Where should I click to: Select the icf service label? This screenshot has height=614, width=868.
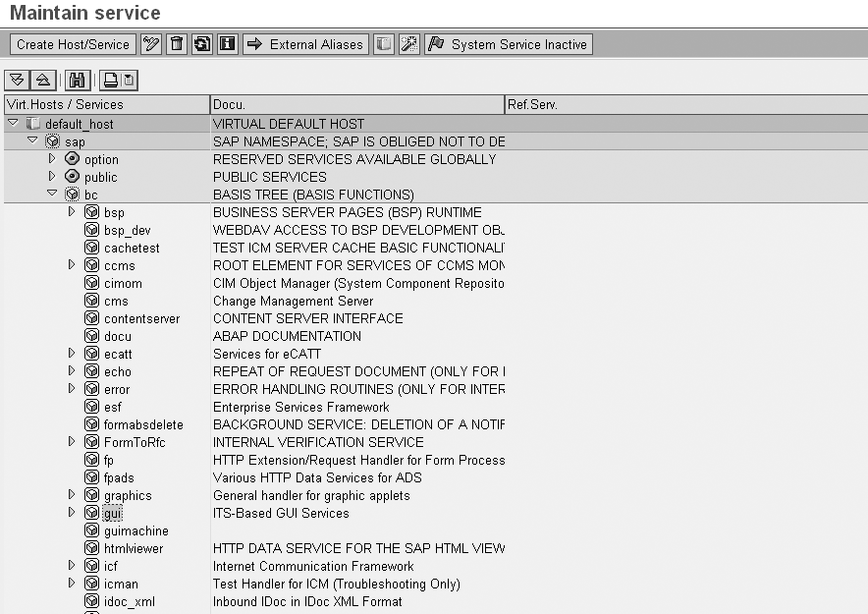(x=111, y=567)
